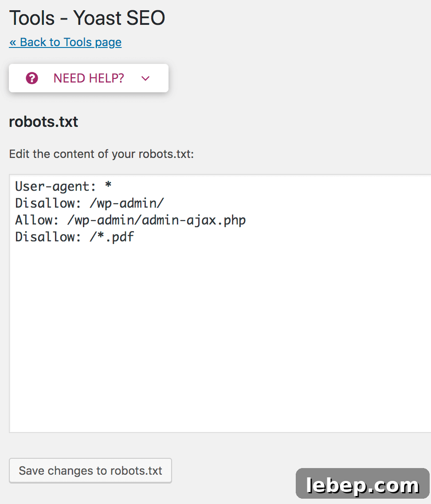Click the 'Allow: /wp-admin/admin-ajax.php' line
This screenshot has height=504, width=431.
click(x=130, y=220)
